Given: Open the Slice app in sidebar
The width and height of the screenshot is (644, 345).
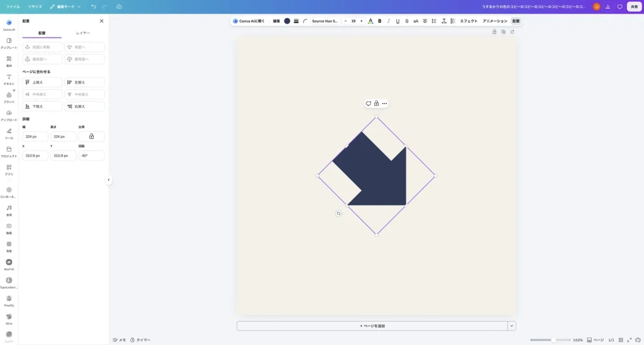Looking at the screenshot, I should tap(9, 319).
